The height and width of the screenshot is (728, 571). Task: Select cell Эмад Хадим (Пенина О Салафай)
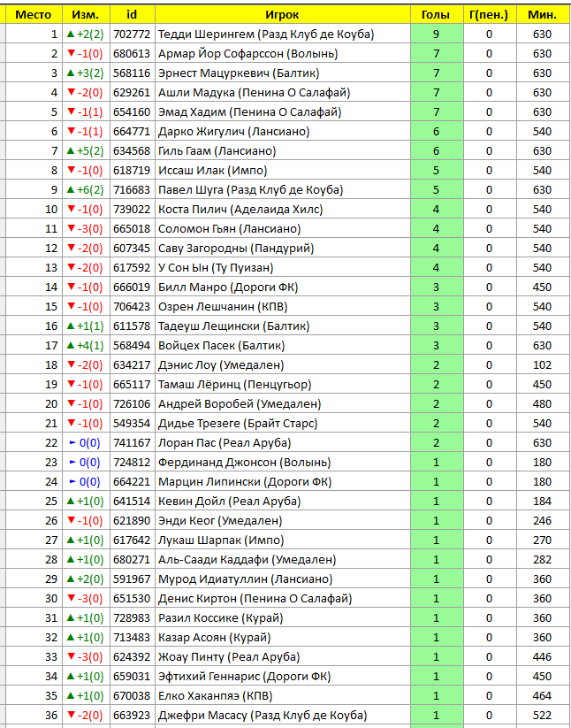pyautogui.click(x=283, y=111)
